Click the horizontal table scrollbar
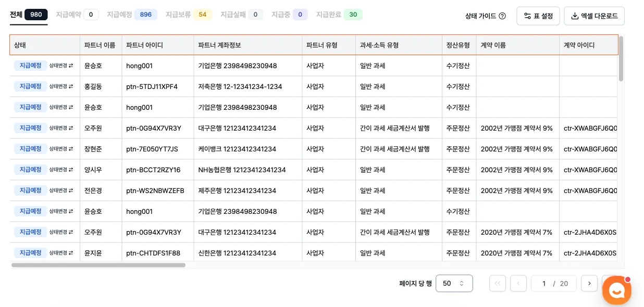The image size is (644, 307). [x=98, y=265]
